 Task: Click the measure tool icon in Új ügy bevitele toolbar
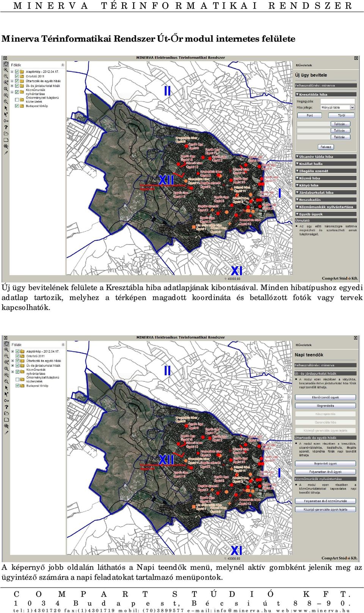6,121
